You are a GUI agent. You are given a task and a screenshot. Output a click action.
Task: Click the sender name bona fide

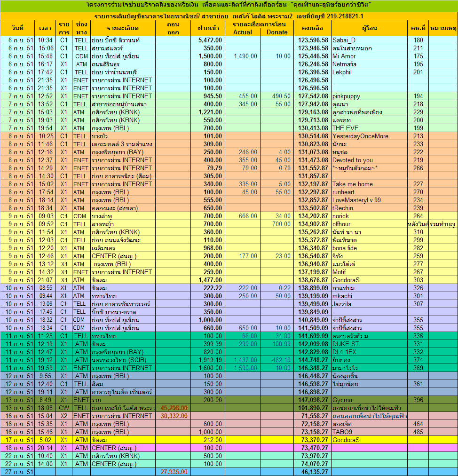[x=345, y=248]
